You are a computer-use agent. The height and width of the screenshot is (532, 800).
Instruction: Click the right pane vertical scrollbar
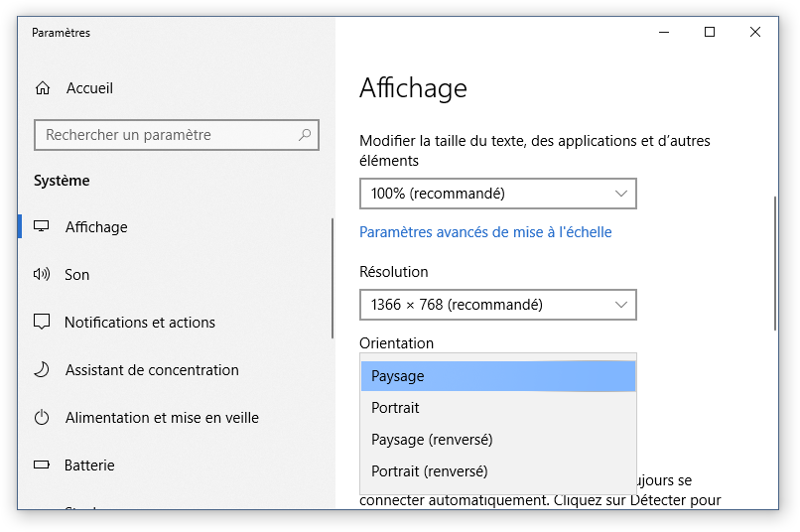point(774,263)
